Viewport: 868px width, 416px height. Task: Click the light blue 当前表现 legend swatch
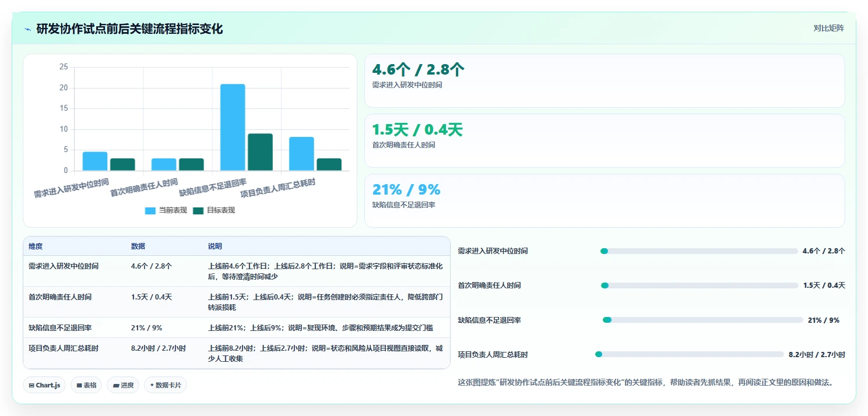coord(150,211)
